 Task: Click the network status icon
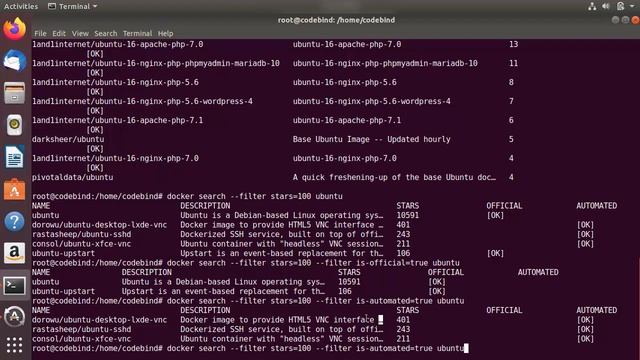[592, 6]
